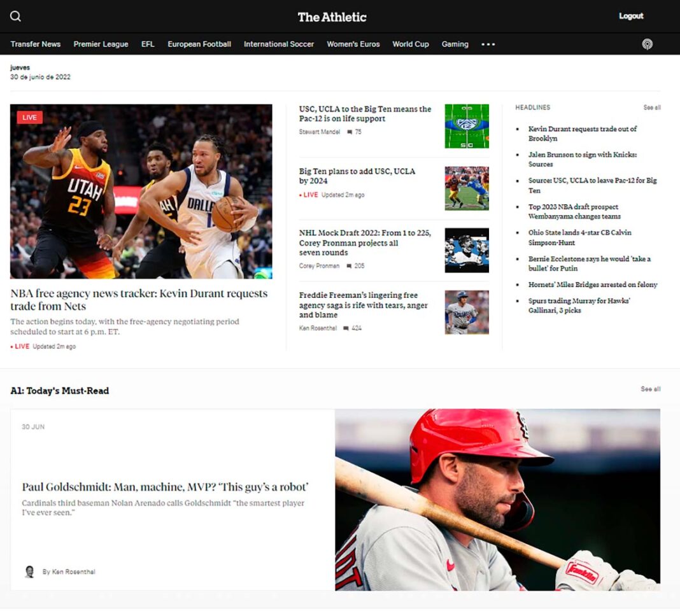Open the Transfer News tab
The height and width of the screenshot is (616, 680).
pos(36,45)
